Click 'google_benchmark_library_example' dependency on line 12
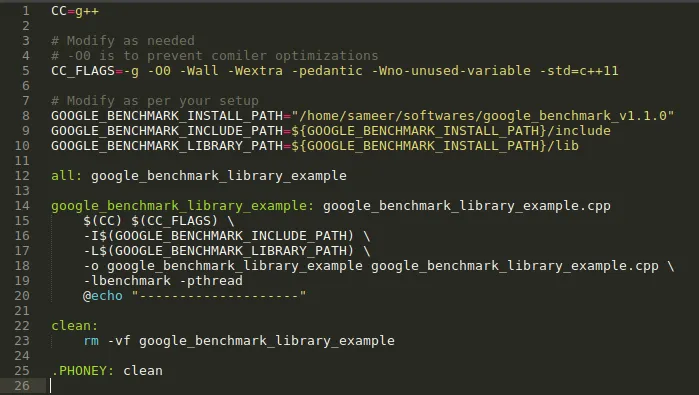The image size is (699, 395). point(219,176)
